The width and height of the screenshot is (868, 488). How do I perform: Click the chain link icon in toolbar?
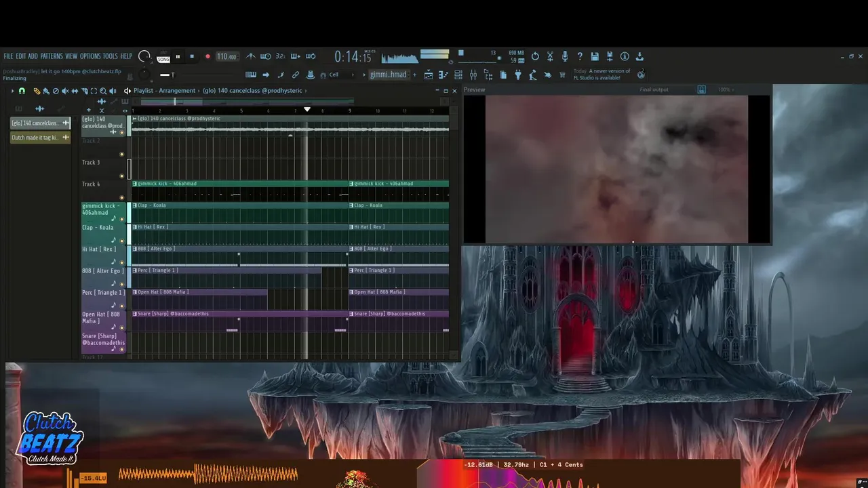coord(295,75)
